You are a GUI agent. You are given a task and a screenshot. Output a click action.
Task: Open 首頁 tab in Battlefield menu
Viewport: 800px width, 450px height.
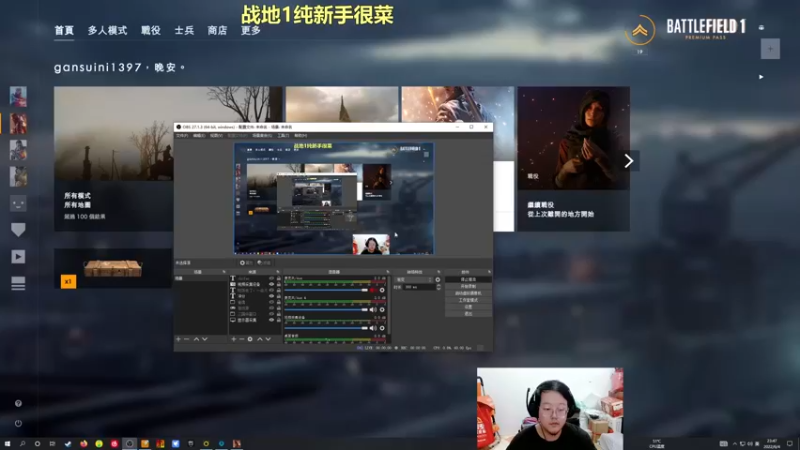click(64, 30)
